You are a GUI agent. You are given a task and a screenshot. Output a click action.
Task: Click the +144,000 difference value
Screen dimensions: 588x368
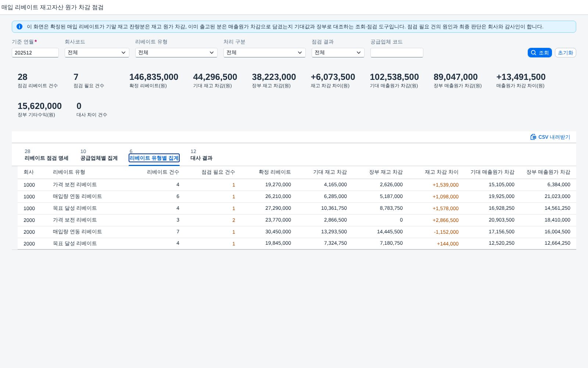point(448,244)
